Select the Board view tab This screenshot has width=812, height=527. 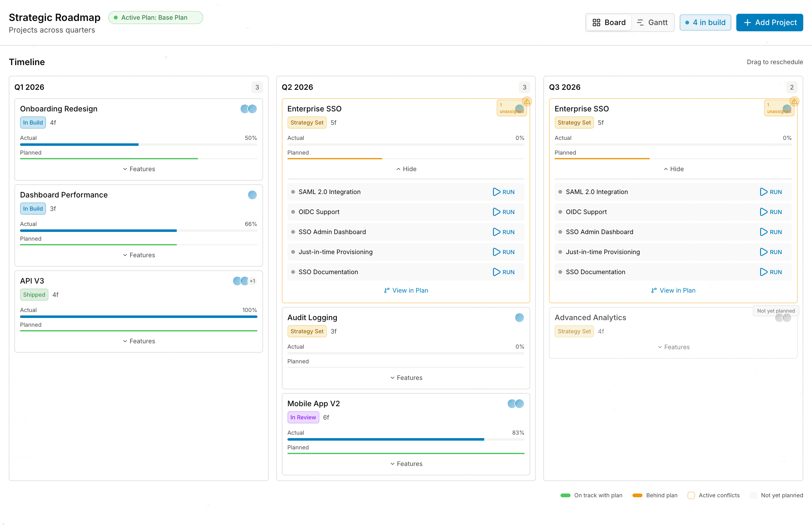pos(609,23)
